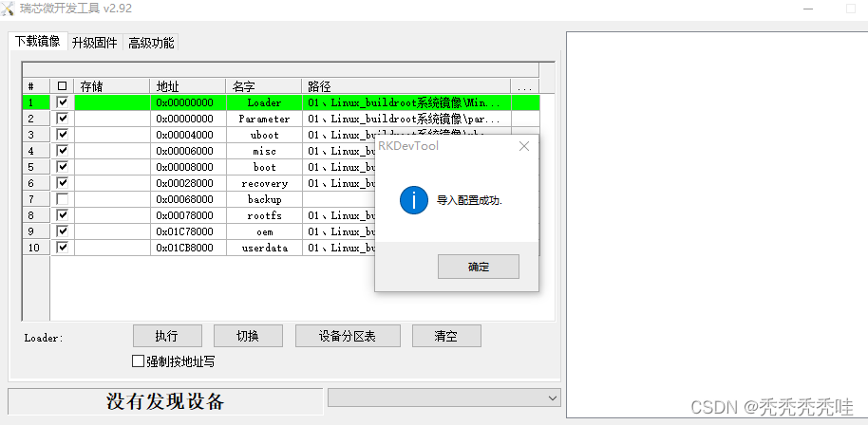Close the RKDevTool dialog with X
868x425 pixels.
point(523,146)
